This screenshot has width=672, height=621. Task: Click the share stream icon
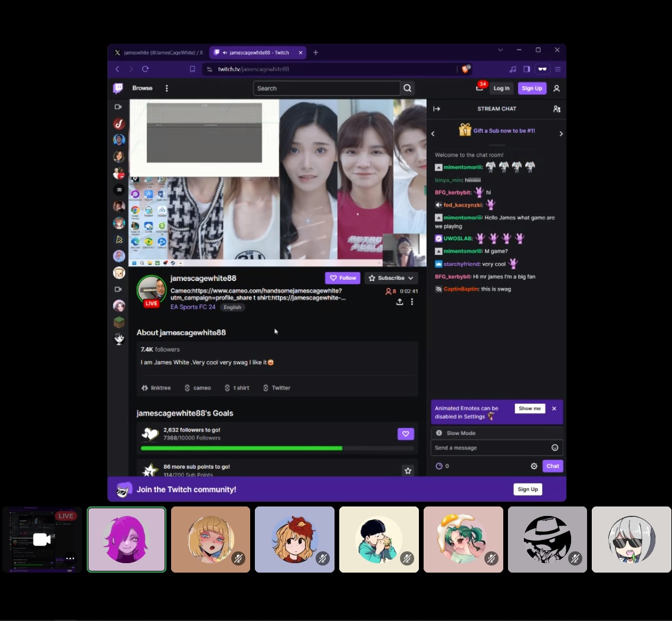[x=399, y=302]
